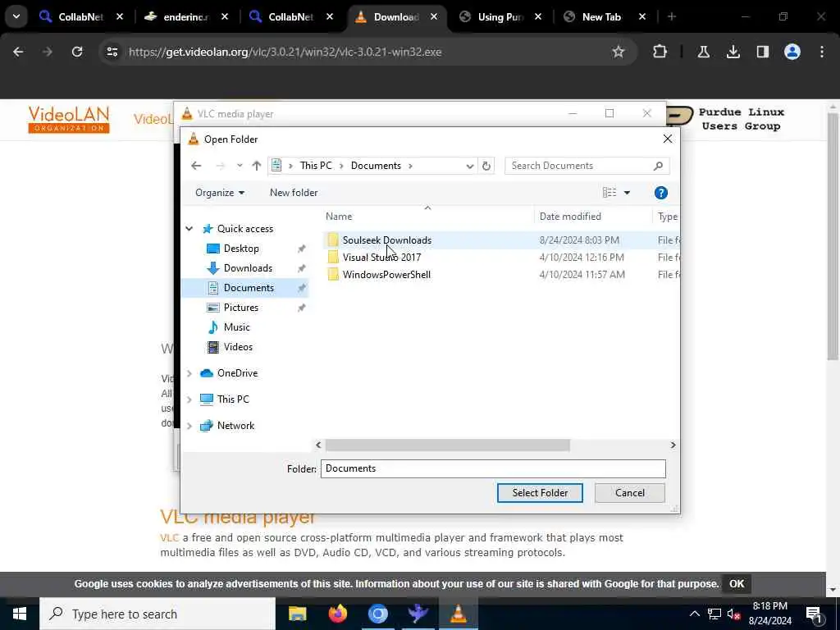Bookmark this page with the star icon
This screenshot has height=630, width=840.
coord(619,52)
